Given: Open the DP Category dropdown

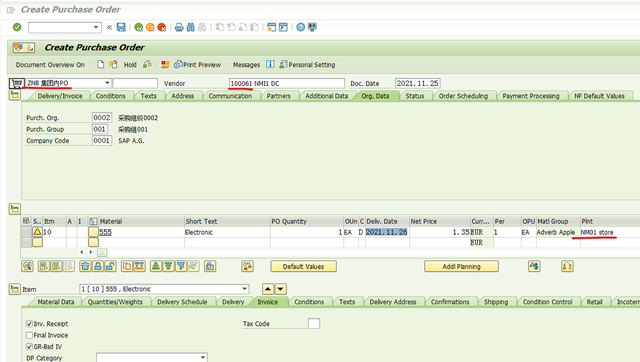Looking at the screenshot, I should (203, 358).
